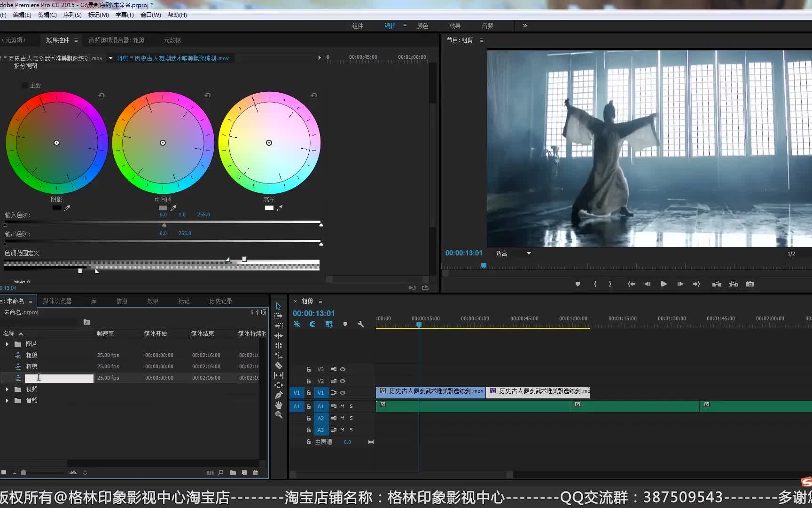Hide track V1 with its eye icon
The width and height of the screenshot is (812, 508).
(343, 393)
